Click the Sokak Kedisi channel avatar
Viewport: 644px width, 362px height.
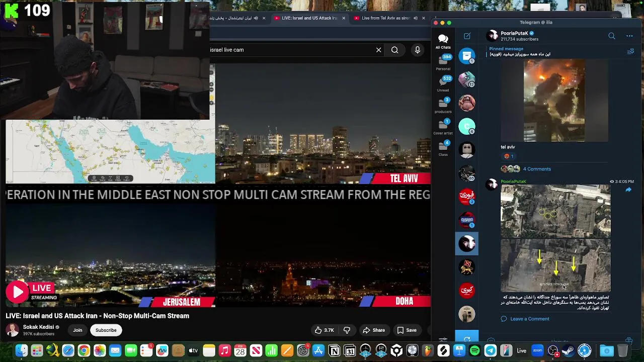click(13, 330)
